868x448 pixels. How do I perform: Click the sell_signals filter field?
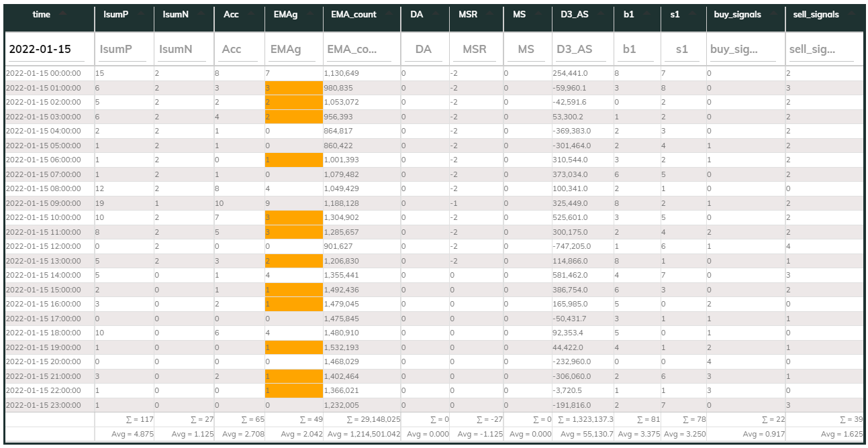(822, 50)
